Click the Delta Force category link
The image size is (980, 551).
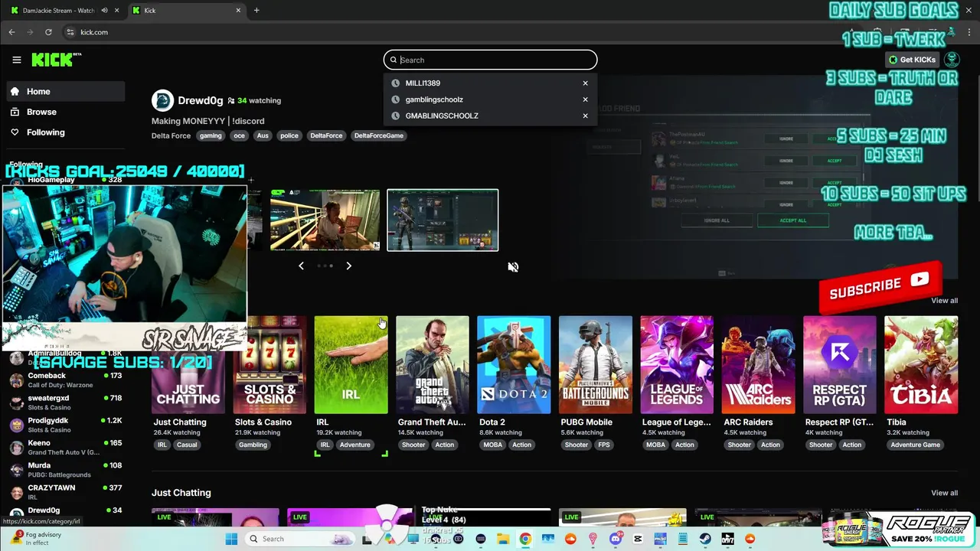[171, 135]
